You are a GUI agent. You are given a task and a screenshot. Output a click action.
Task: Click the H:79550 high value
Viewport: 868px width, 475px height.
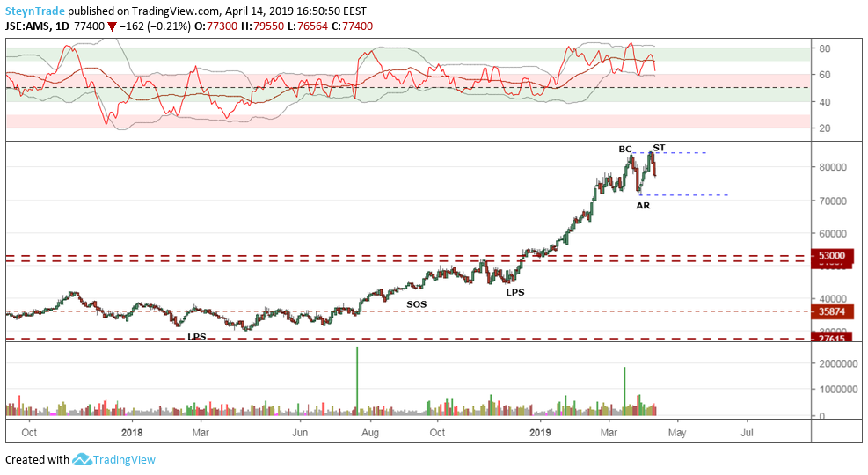pyautogui.click(x=263, y=26)
